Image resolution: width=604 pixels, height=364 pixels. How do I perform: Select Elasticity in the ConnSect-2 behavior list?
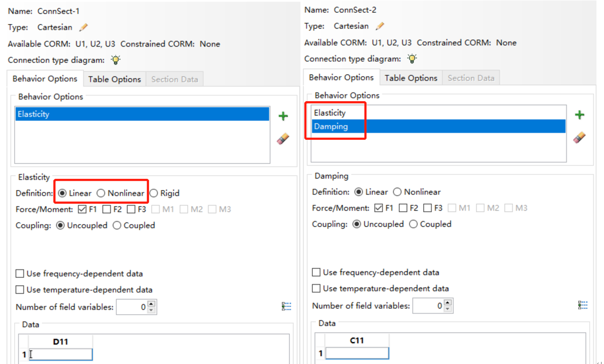(x=330, y=113)
